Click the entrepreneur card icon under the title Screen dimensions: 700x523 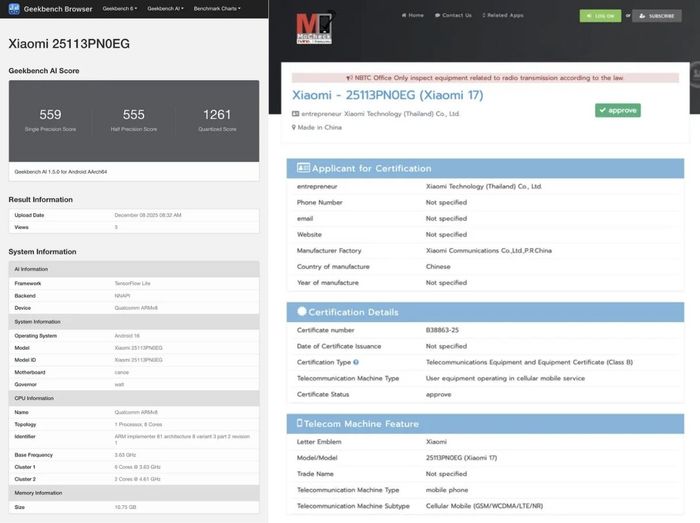(x=296, y=114)
